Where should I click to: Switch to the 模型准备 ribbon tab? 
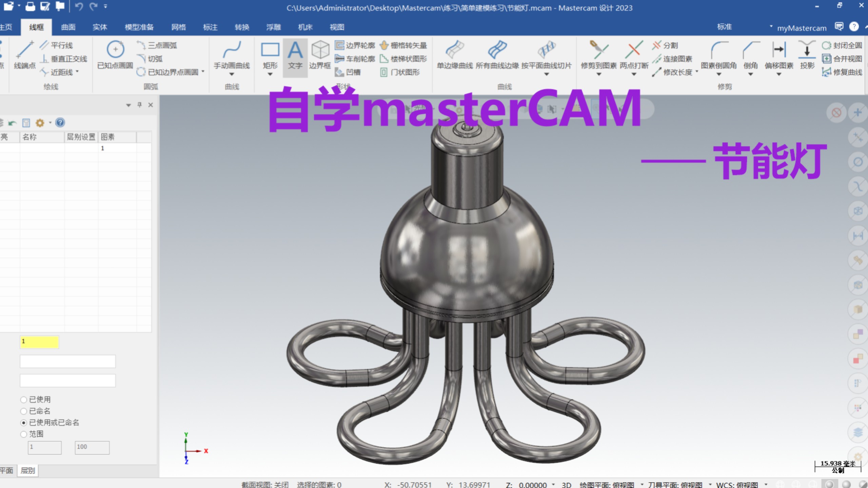pyautogui.click(x=139, y=27)
